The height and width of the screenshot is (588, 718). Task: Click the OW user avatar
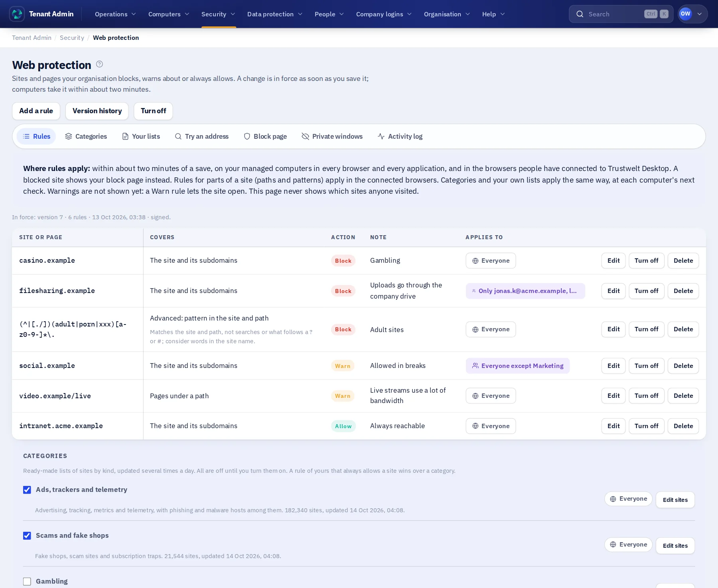pyautogui.click(x=685, y=14)
